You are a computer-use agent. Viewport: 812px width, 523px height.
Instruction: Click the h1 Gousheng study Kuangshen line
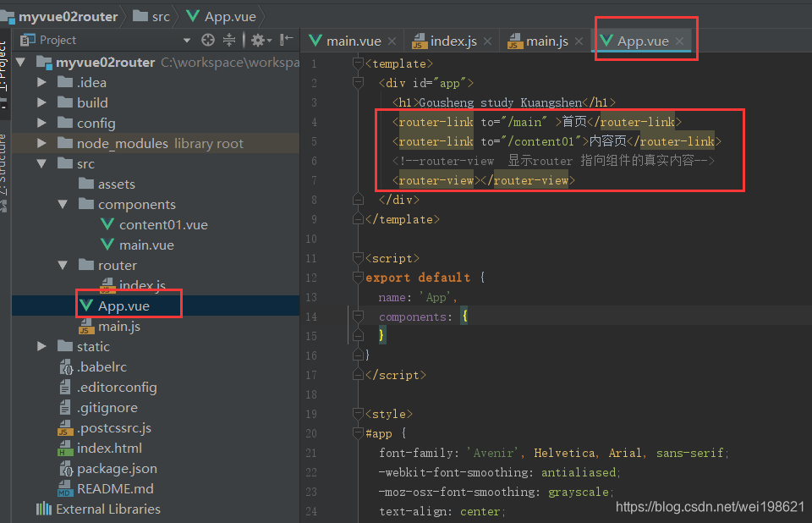[x=504, y=102]
